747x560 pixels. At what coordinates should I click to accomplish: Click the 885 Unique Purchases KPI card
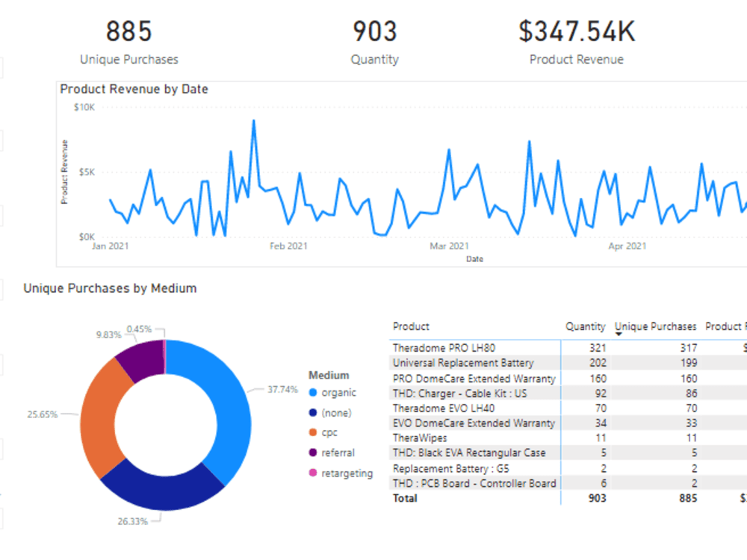(x=129, y=41)
